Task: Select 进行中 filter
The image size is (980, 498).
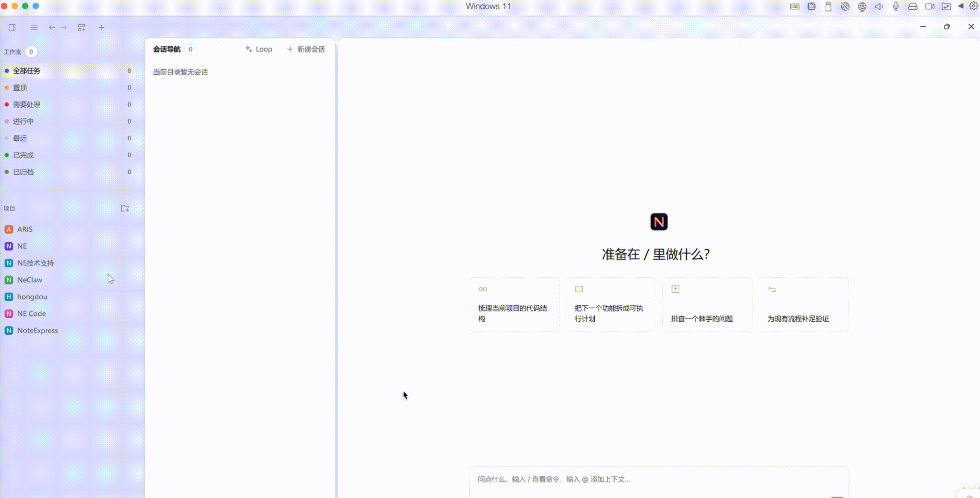Action: pyautogui.click(x=68, y=121)
